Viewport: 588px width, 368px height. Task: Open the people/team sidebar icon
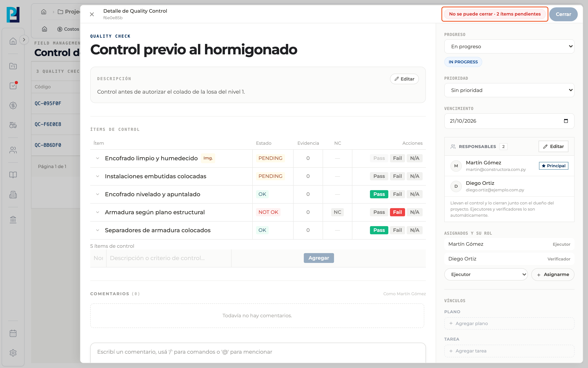coord(13,150)
